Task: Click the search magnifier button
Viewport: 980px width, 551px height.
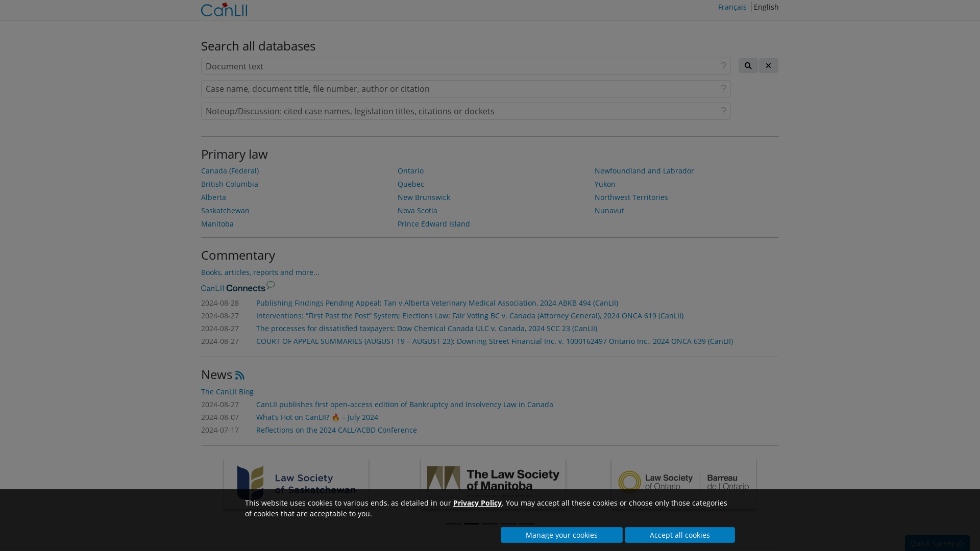Action: [x=748, y=65]
